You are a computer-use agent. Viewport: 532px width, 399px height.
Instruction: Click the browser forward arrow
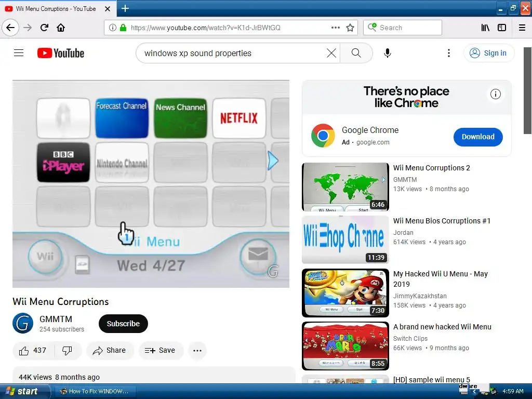coord(28,28)
